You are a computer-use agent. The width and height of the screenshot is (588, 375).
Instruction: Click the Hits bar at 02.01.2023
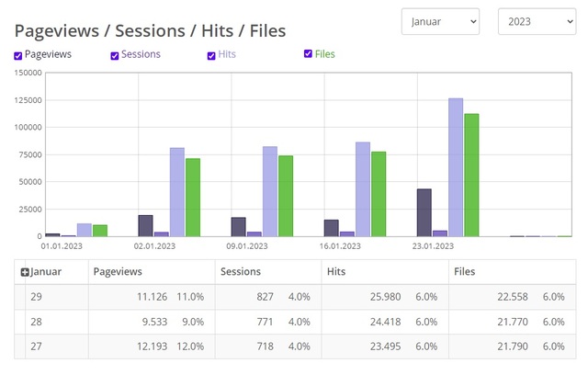click(x=177, y=192)
